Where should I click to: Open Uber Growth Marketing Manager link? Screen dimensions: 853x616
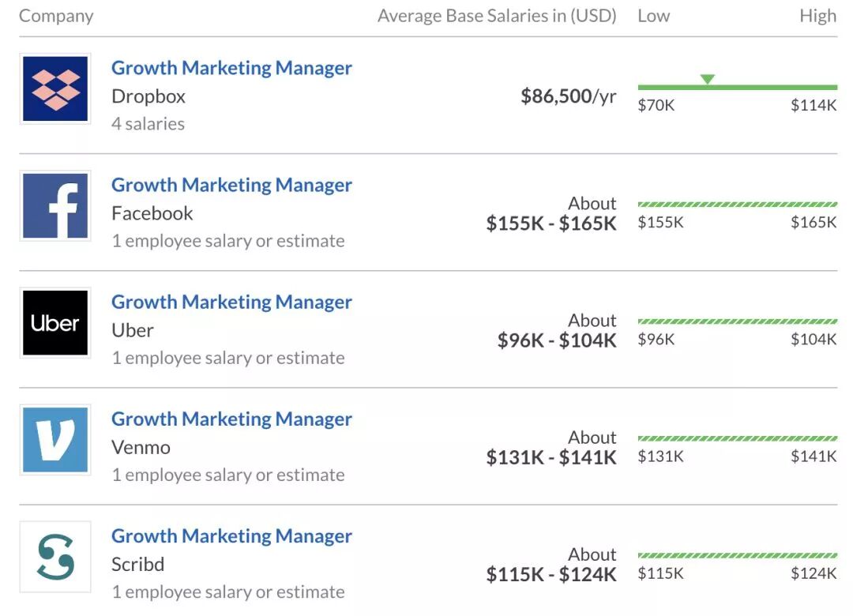click(231, 302)
